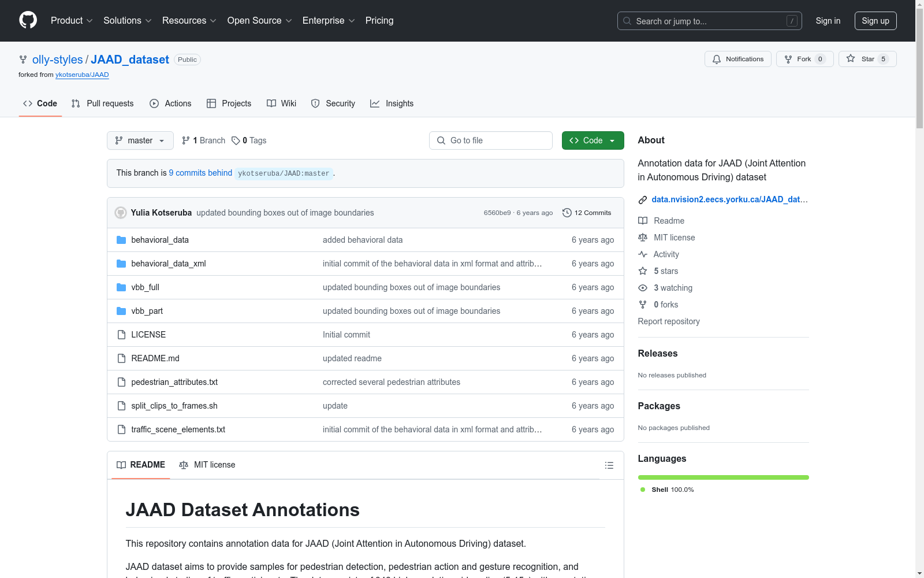
Task: Open the behavioral_data_xml folder icon
Action: click(121, 264)
